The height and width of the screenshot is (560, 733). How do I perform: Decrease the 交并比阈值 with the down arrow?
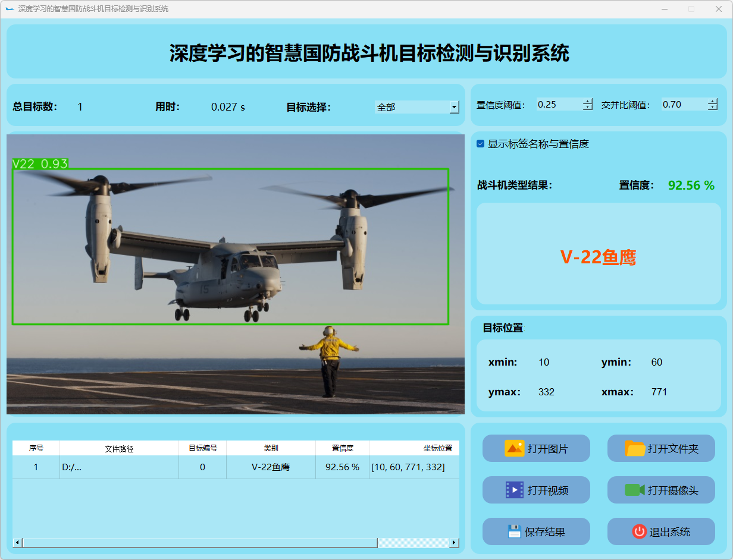[x=713, y=108]
